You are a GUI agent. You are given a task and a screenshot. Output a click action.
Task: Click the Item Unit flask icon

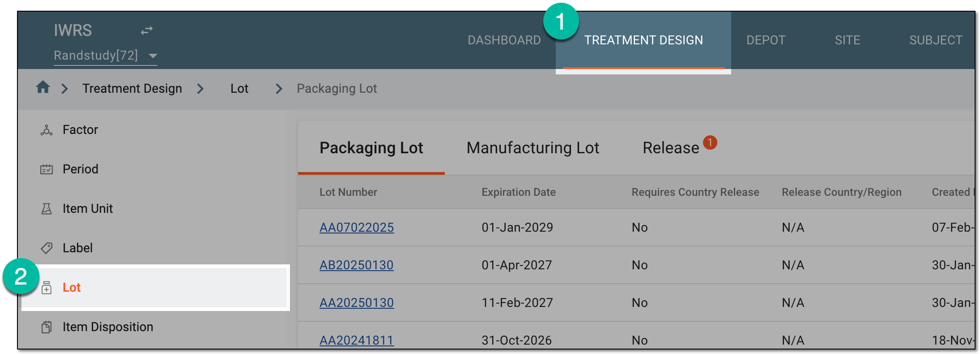click(x=47, y=209)
